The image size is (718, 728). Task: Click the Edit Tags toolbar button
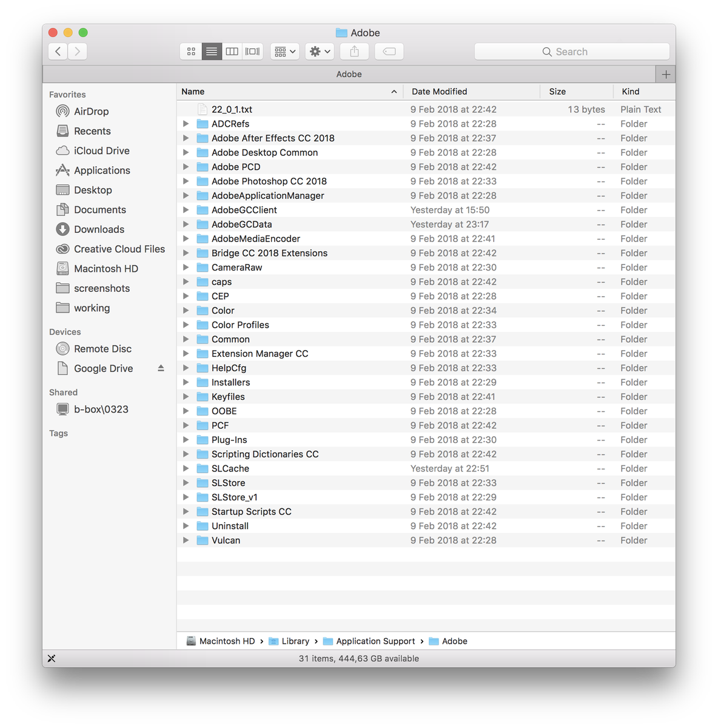389,52
